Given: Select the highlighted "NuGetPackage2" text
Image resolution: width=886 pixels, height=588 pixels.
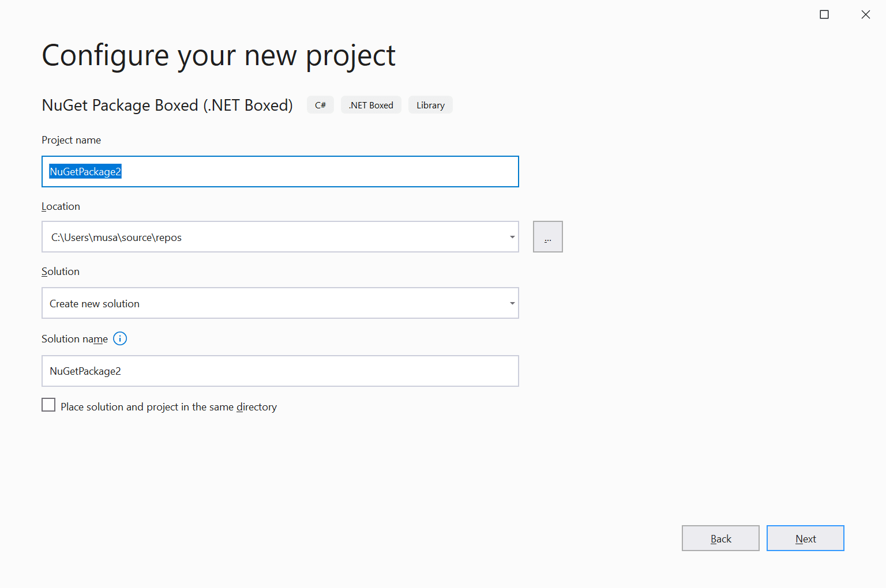Looking at the screenshot, I should (x=84, y=171).
